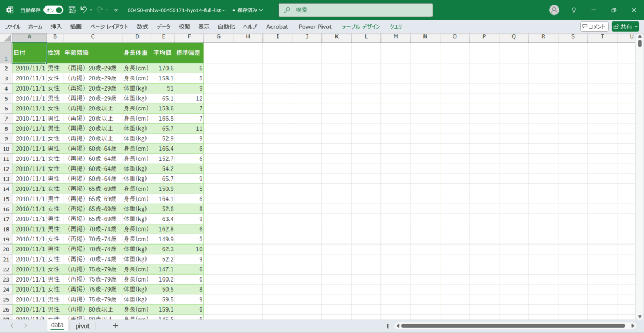Click the コメント comments button
The image size is (644, 333).
click(594, 26)
